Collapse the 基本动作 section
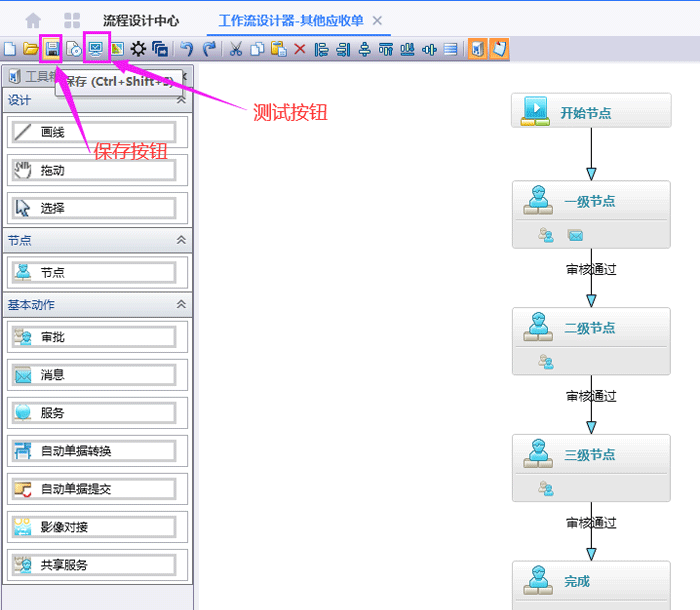The image size is (700, 610). pyautogui.click(x=181, y=304)
